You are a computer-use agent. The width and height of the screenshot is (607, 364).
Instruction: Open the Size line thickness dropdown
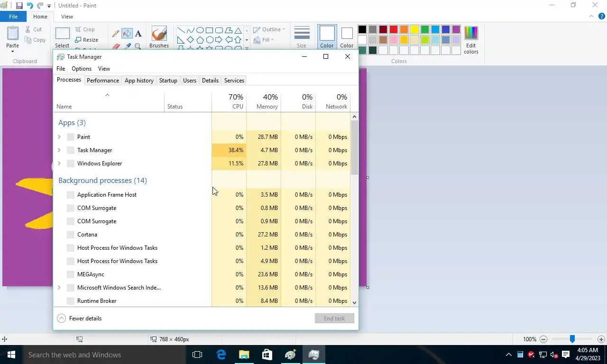click(302, 37)
